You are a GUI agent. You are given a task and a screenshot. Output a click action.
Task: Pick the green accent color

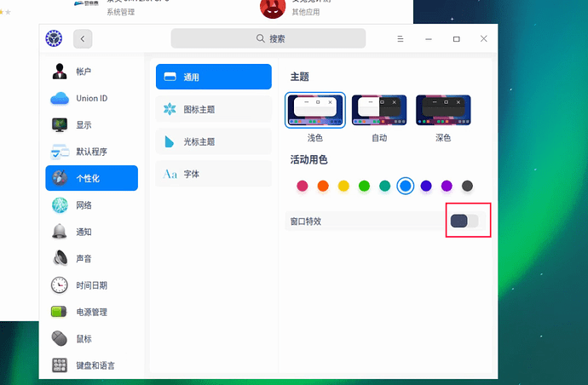(x=364, y=186)
